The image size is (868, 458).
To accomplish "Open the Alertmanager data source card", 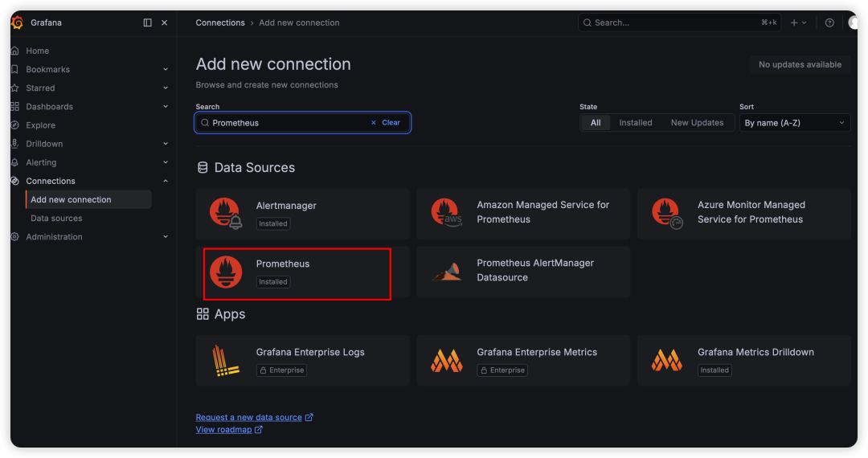I will [x=302, y=214].
